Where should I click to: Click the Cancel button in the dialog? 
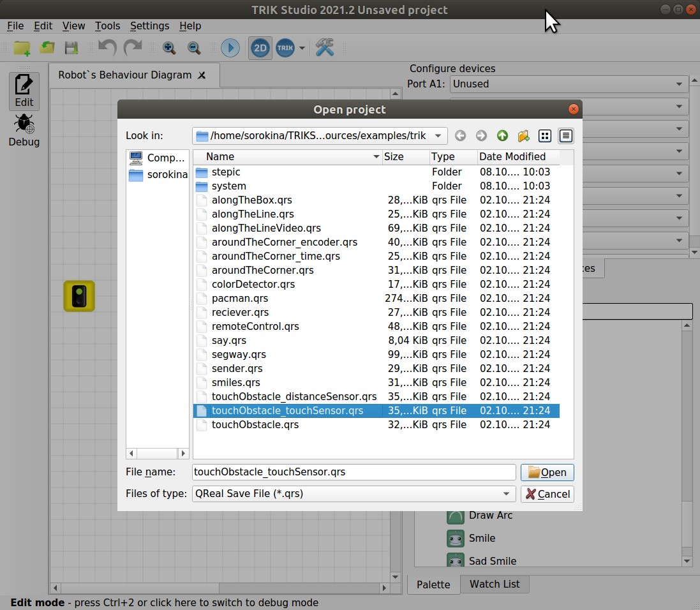[547, 494]
